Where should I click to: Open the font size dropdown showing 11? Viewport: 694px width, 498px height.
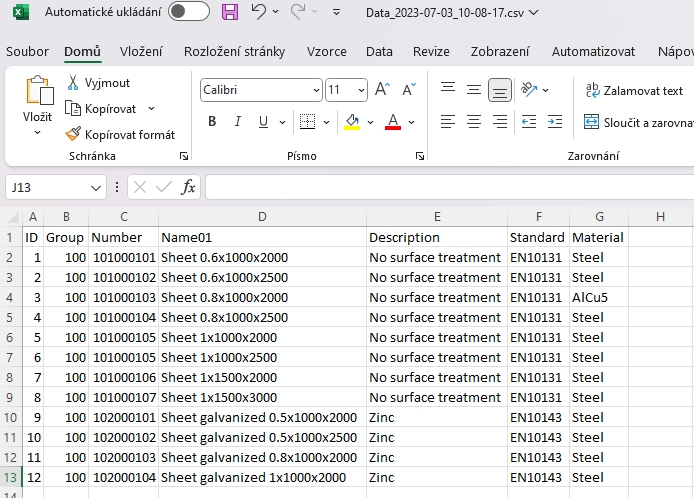click(361, 90)
